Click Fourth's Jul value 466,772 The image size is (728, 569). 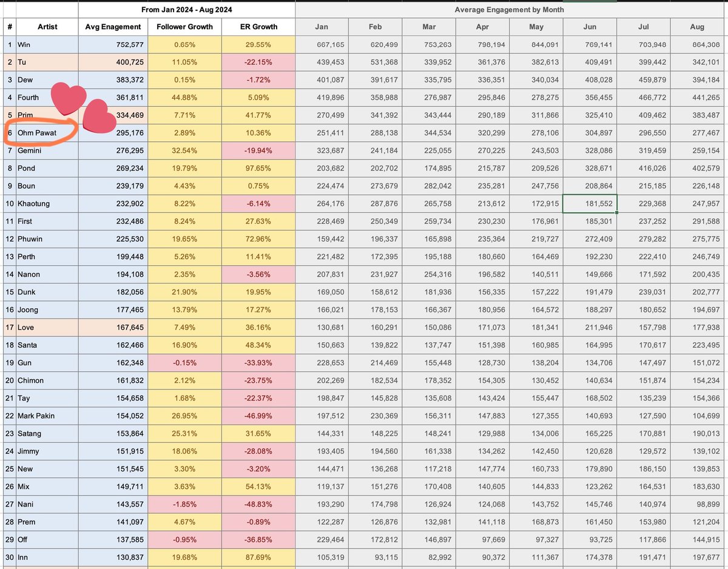point(644,97)
